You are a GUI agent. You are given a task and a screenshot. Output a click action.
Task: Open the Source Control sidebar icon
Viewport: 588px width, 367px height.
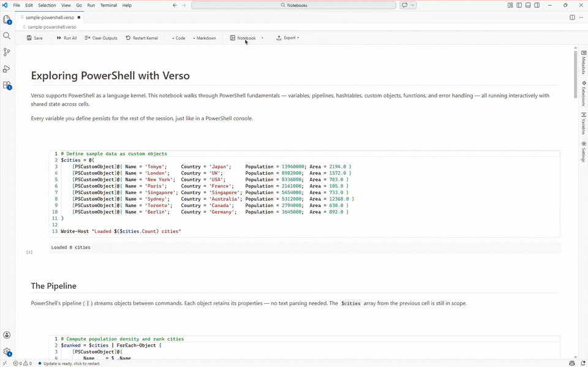point(7,51)
